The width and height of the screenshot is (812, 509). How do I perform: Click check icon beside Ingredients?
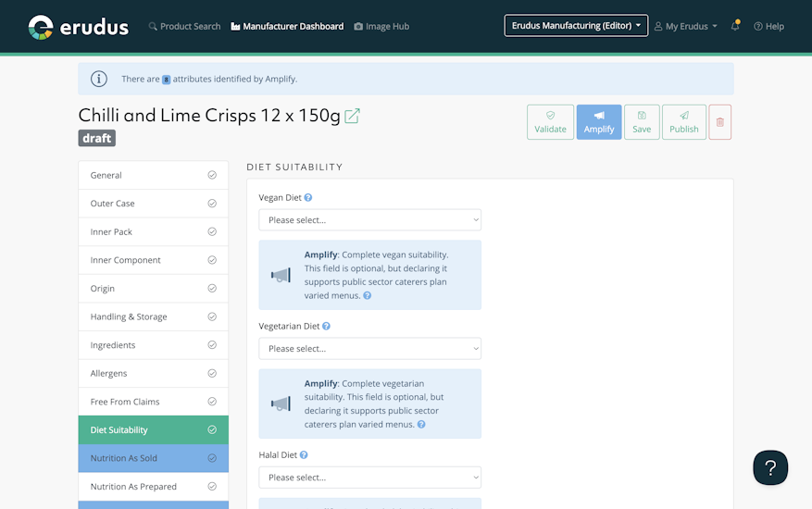[x=212, y=345]
